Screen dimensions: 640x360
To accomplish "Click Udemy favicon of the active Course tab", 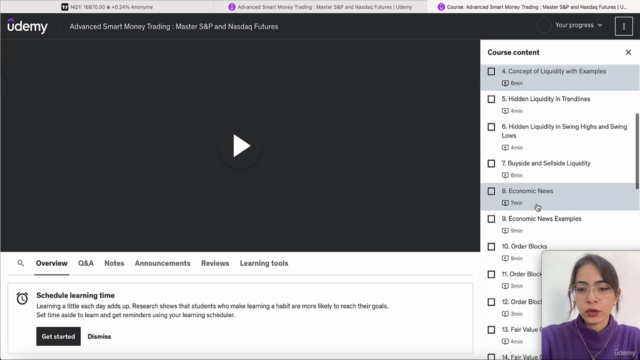I will click(441, 7).
